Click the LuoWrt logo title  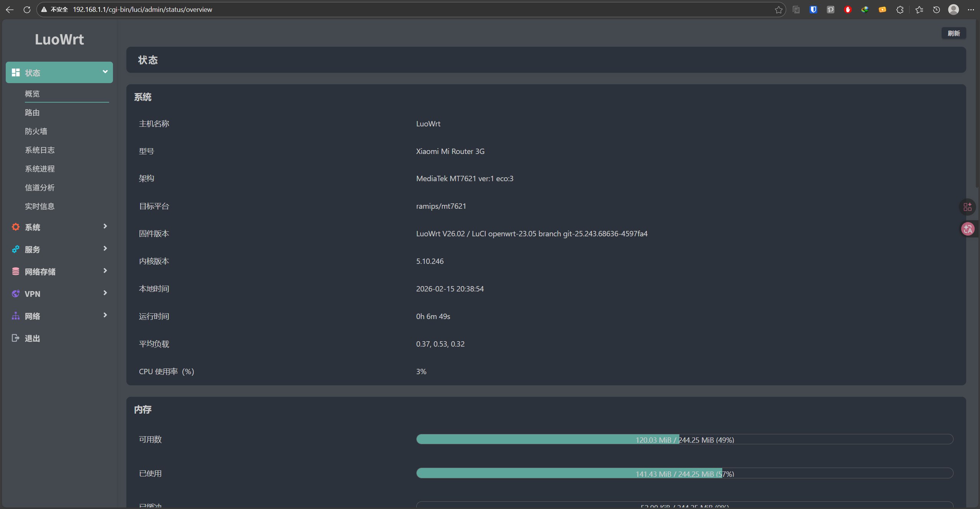click(59, 39)
